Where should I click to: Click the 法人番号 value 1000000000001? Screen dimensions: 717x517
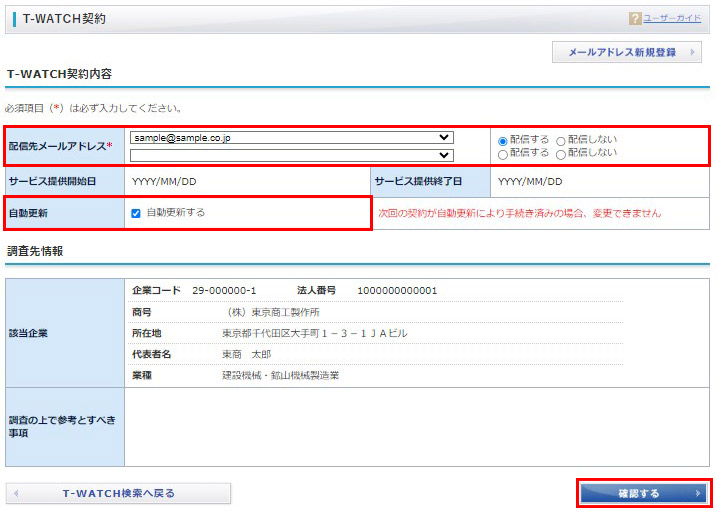[397, 291]
